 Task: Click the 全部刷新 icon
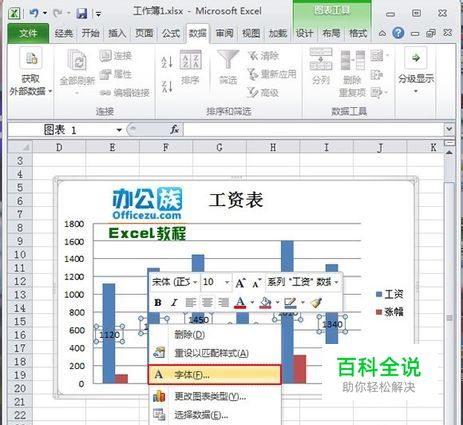[77, 60]
